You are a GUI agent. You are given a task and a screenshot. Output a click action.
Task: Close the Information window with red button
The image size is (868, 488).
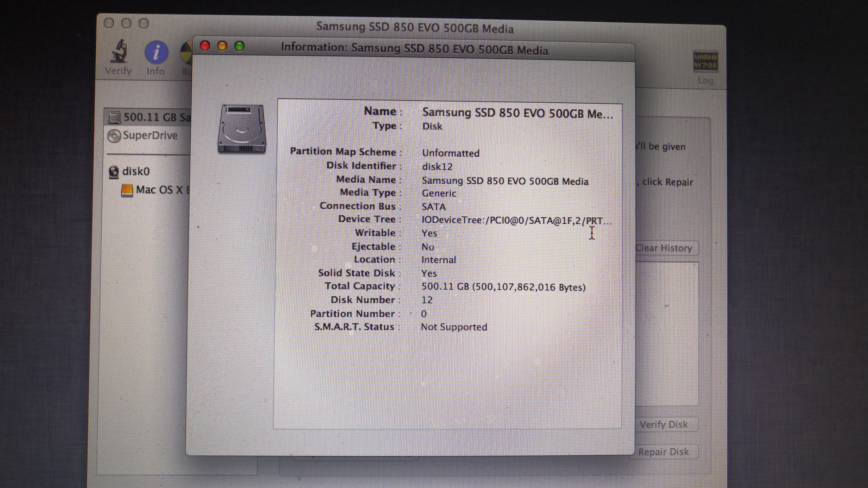point(205,46)
